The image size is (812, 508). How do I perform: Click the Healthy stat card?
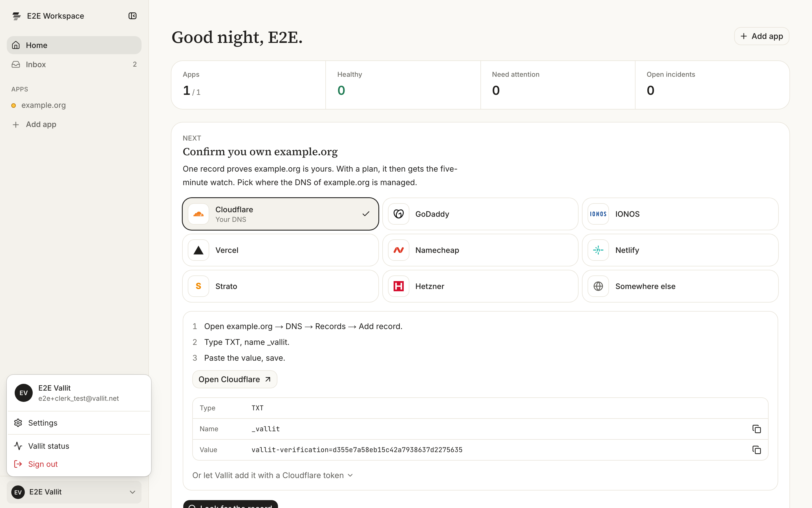coord(403,85)
